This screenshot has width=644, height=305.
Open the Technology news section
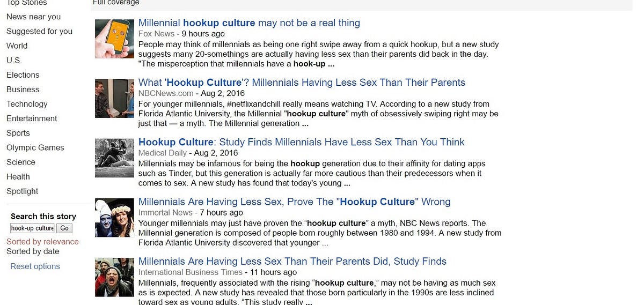tap(27, 104)
